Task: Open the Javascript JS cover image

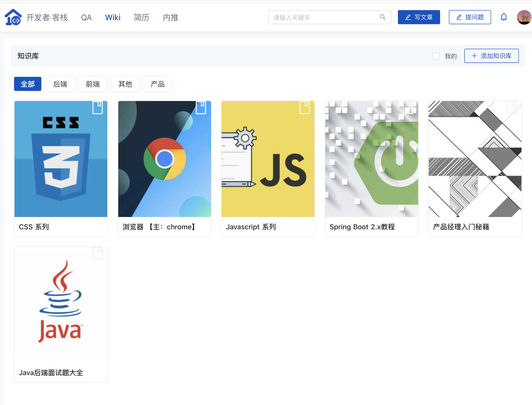Action: 268,159
